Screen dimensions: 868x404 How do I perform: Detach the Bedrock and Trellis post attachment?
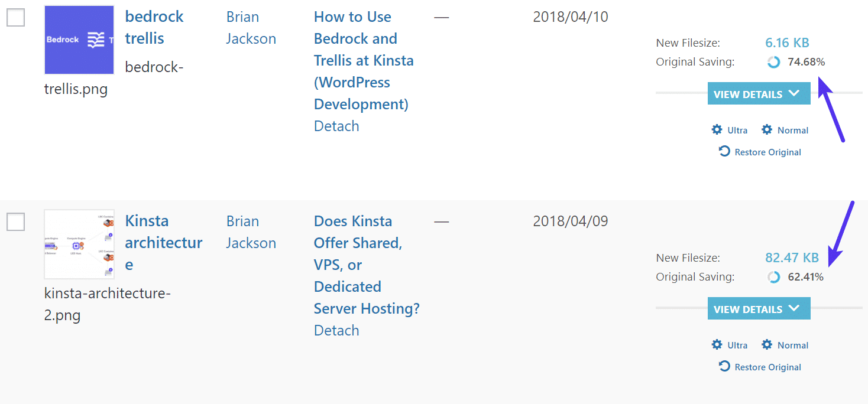point(336,125)
